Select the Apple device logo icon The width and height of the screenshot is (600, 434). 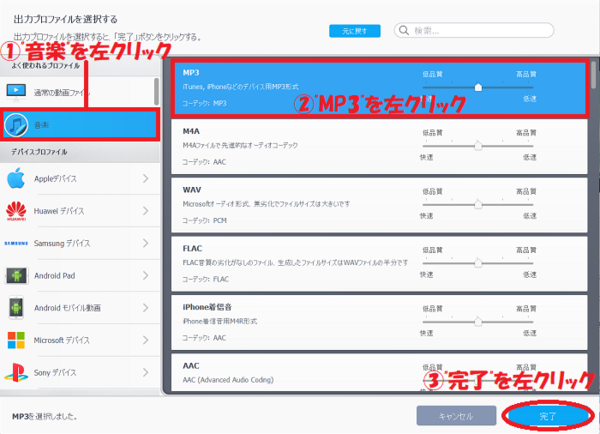tap(16, 179)
